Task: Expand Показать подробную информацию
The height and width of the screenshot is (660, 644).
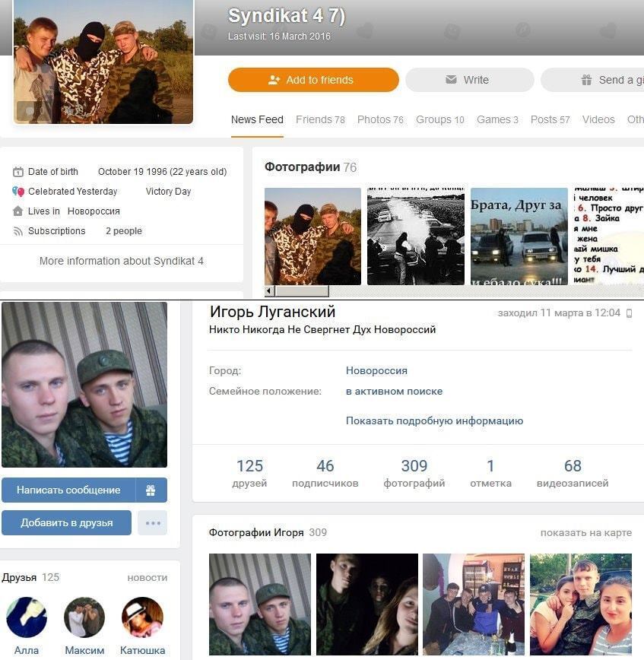Action: [x=434, y=421]
